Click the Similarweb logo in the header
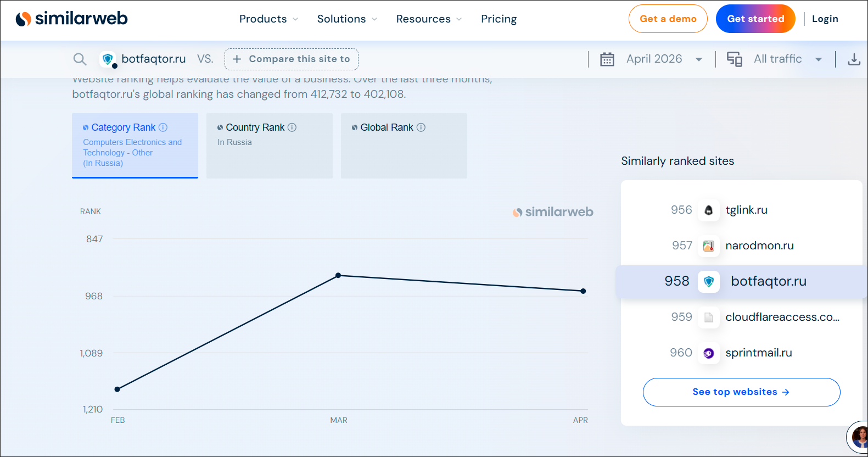This screenshot has width=868, height=457. [x=71, y=19]
